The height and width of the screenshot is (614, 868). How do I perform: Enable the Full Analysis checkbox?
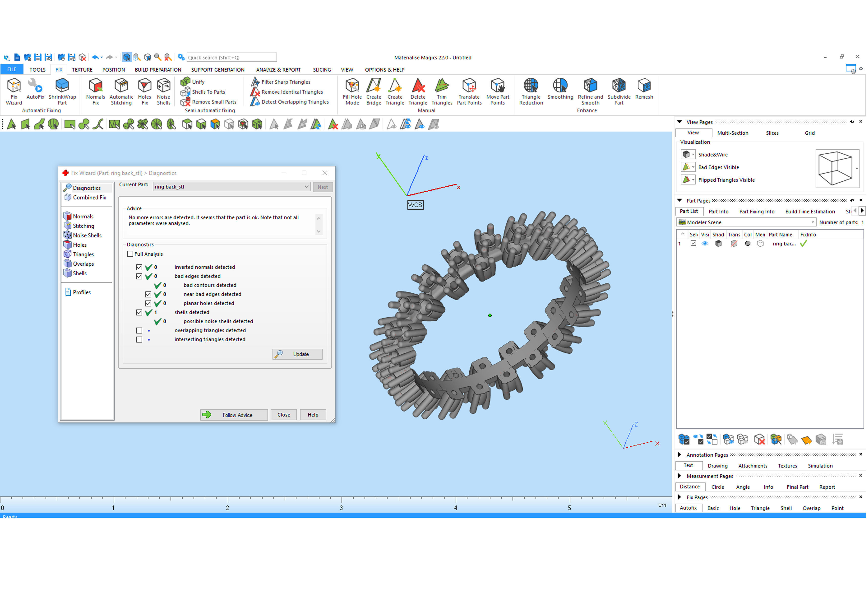130,254
